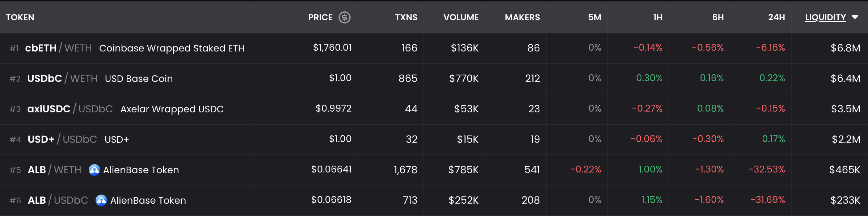Open the ALB / WETH pair
Screen dimensions: 868x216
click(54, 170)
